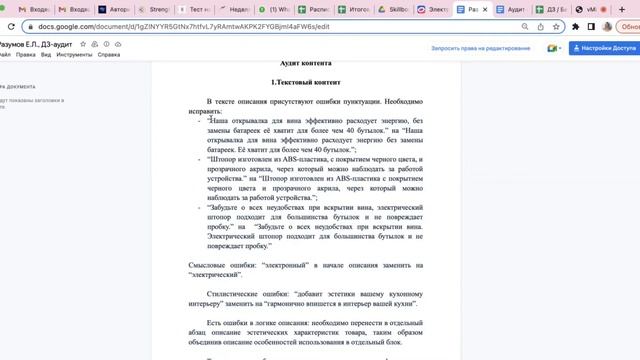The width and height of the screenshot is (640, 360).
Task: Reload the page with the refresh icon
Action: click(x=11, y=27)
